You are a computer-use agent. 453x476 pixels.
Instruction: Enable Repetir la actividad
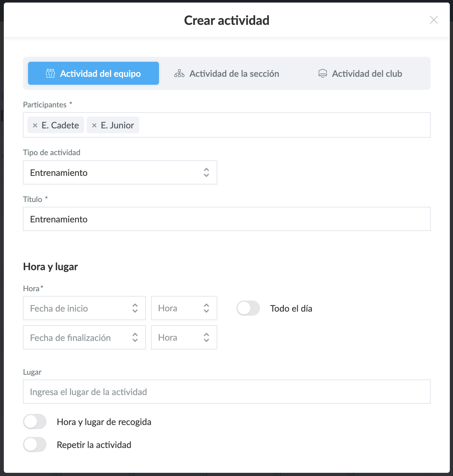[x=35, y=444]
